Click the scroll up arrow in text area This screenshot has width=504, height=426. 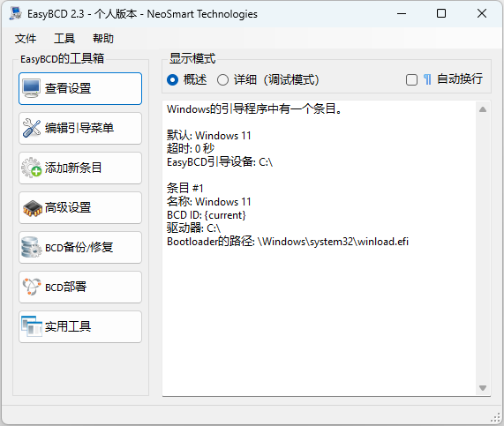483,109
